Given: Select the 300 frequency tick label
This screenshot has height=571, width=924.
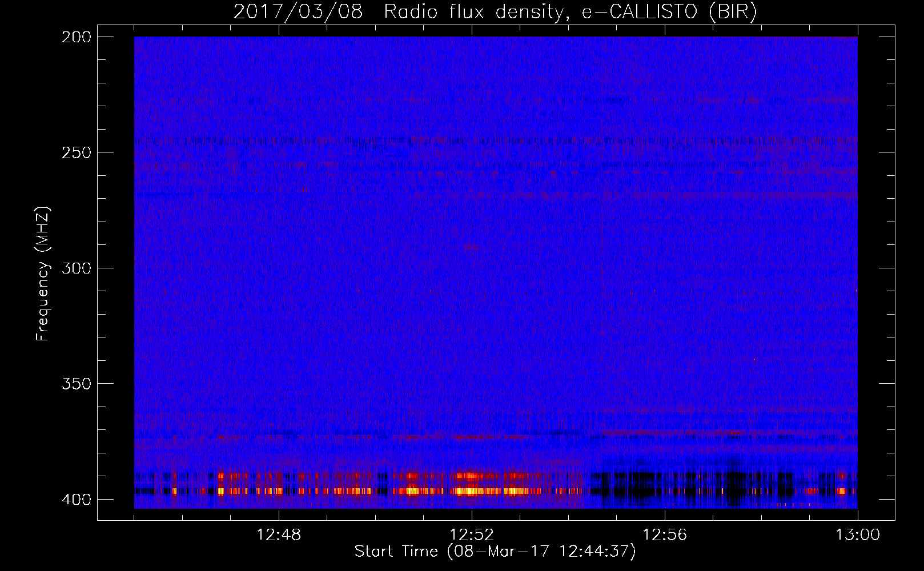Looking at the screenshot, I should pos(76,268).
